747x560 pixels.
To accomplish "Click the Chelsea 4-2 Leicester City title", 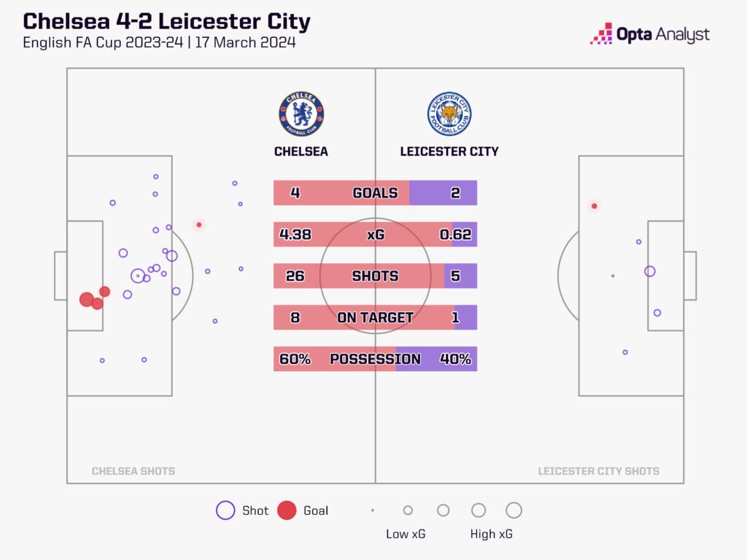I will click(x=167, y=21).
